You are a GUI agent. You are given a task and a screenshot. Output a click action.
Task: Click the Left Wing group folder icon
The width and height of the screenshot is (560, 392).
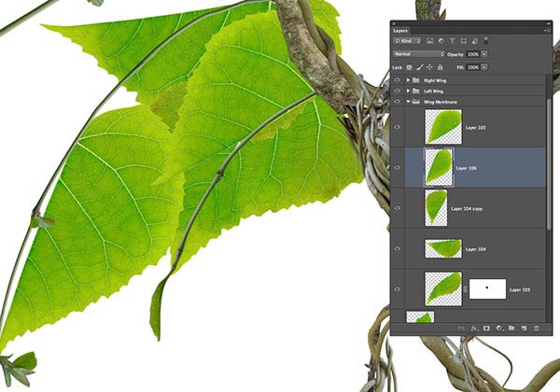416,91
